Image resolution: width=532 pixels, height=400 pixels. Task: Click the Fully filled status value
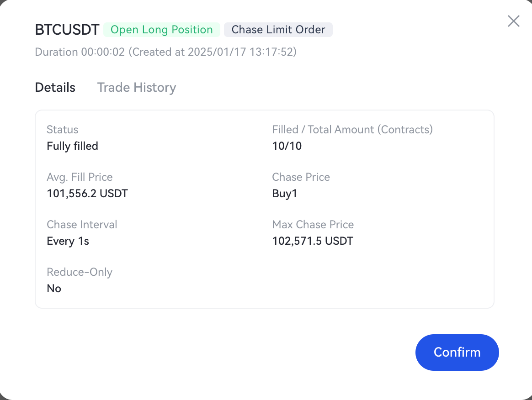coord(72,146)
